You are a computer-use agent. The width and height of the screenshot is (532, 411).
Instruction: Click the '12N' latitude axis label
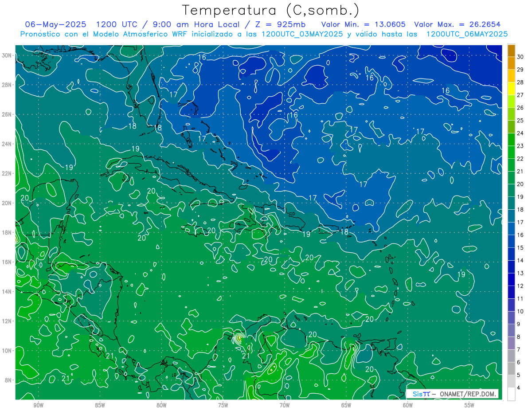(x=7, y=321)
